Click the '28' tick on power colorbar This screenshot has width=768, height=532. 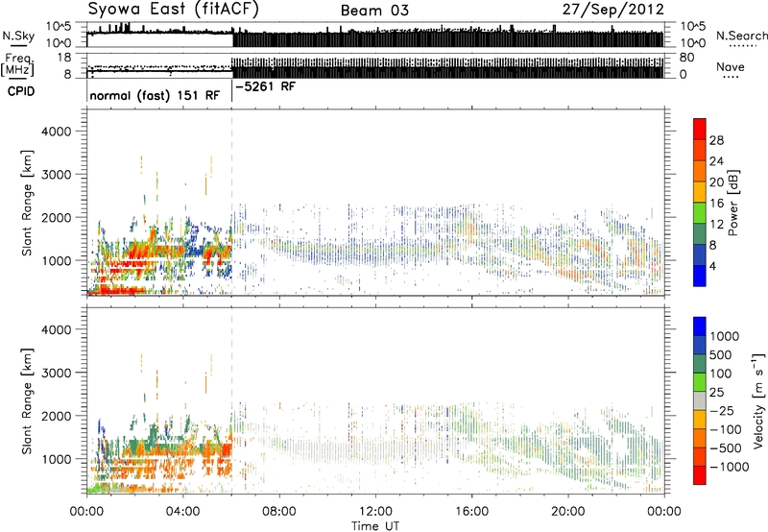click(x=716, y=140)
